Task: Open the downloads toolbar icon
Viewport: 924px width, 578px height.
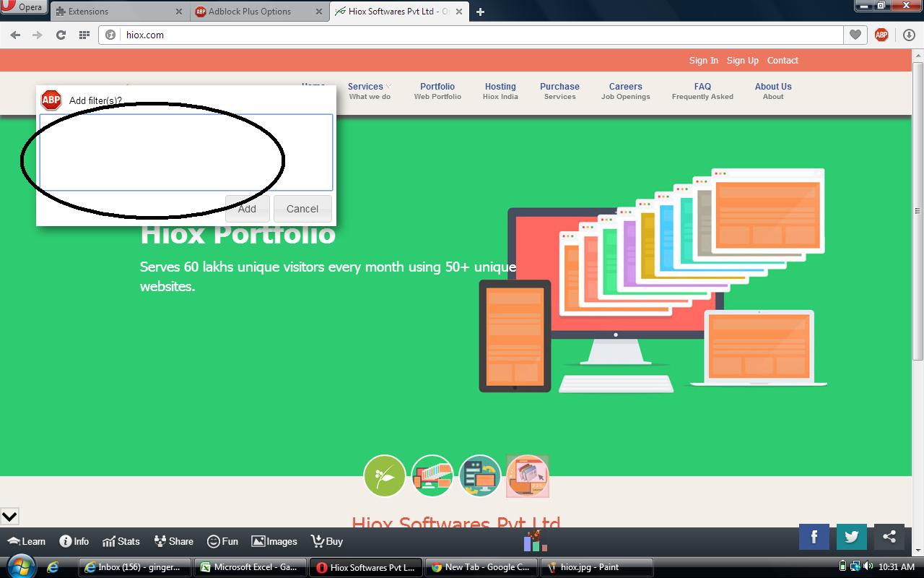Action: [909, 35]
